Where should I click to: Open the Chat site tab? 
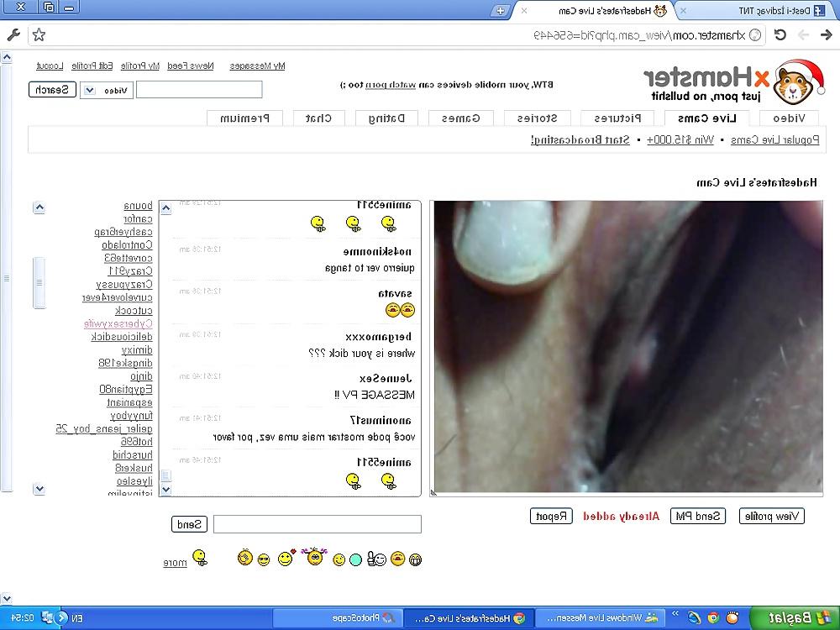(318, 118)
